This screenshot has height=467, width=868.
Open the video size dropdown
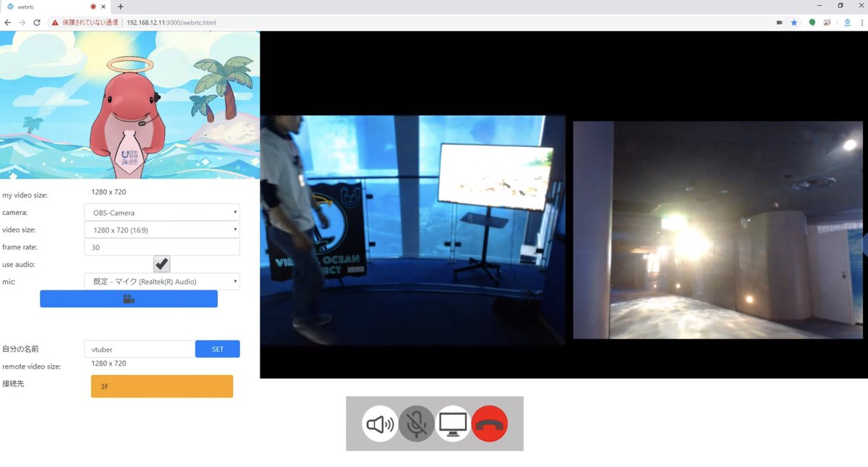coord(162,230)
